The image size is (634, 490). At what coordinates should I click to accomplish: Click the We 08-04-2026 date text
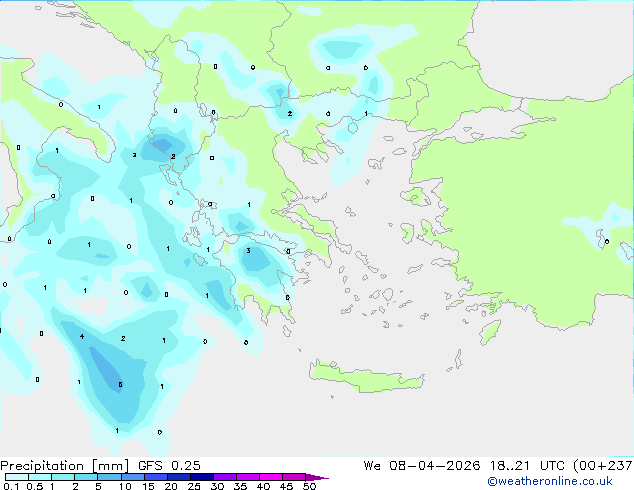coord(422,466)
